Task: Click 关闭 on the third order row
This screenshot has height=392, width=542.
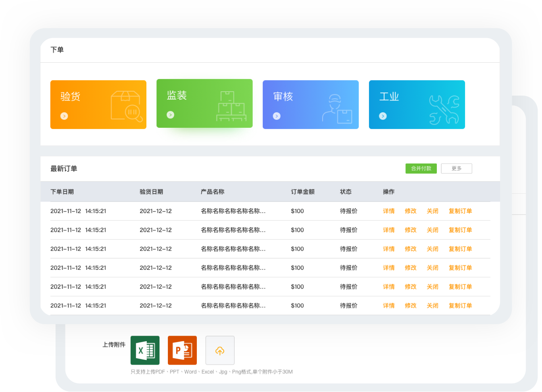Action: (x=432, y=249)
